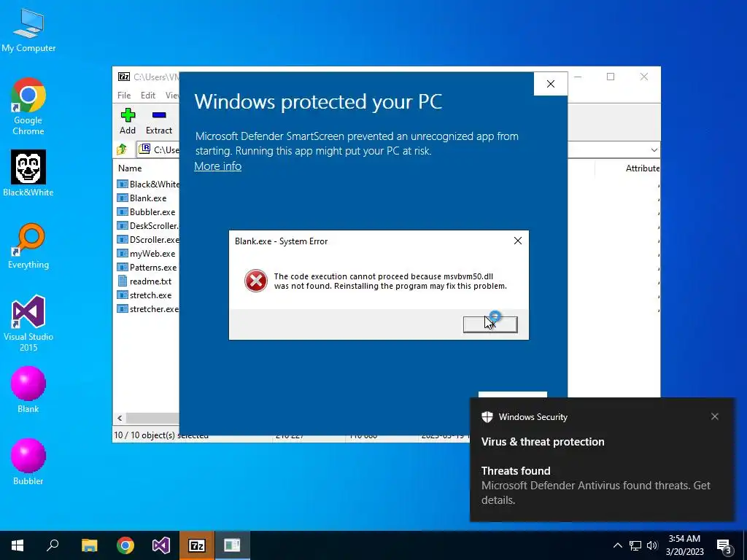Click the Add button in 7-Zip

pos(127,121)
